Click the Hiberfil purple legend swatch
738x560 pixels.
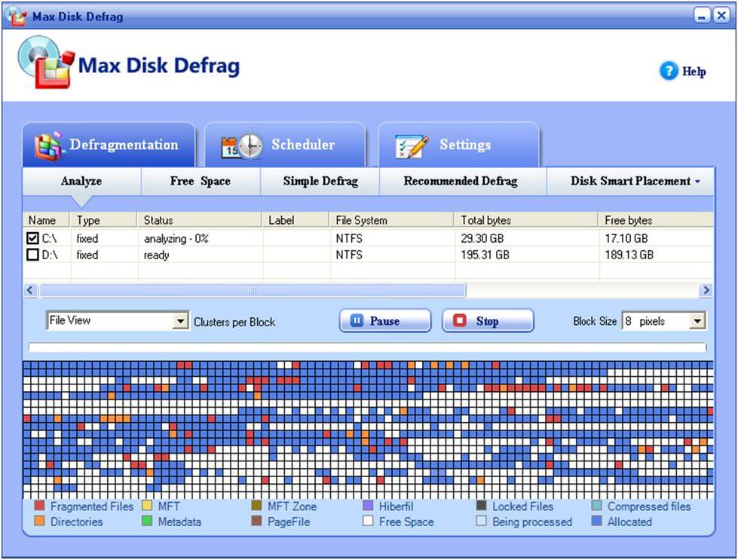pyautogui.click(x=368, y=506)
